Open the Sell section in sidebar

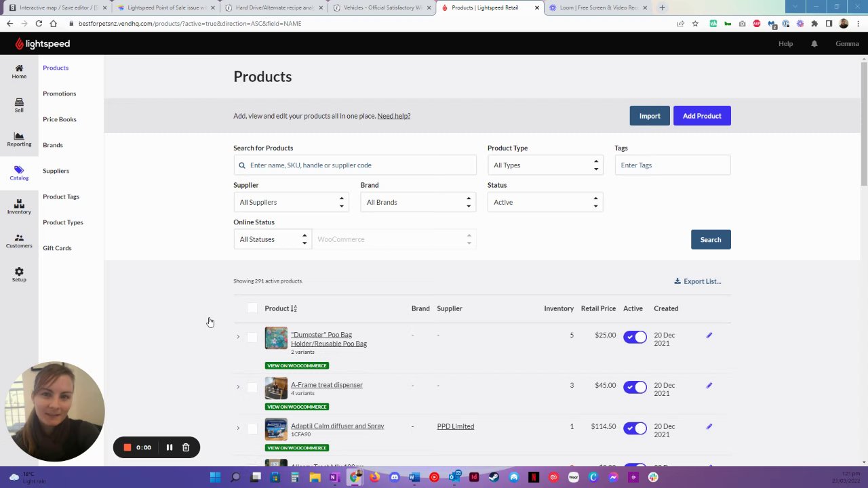point(19,105)
